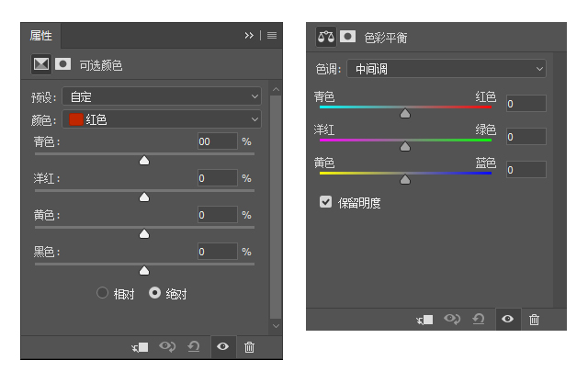View previous state in Selective Color panel
The image size is (588, 383).
(x=167, y=346)
